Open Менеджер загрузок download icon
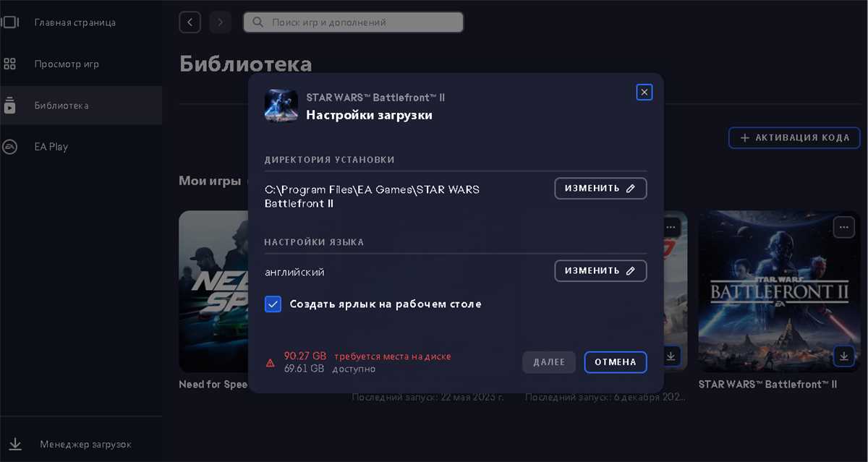This screenshot has width=868, height=462. click(x=16, y=444)
